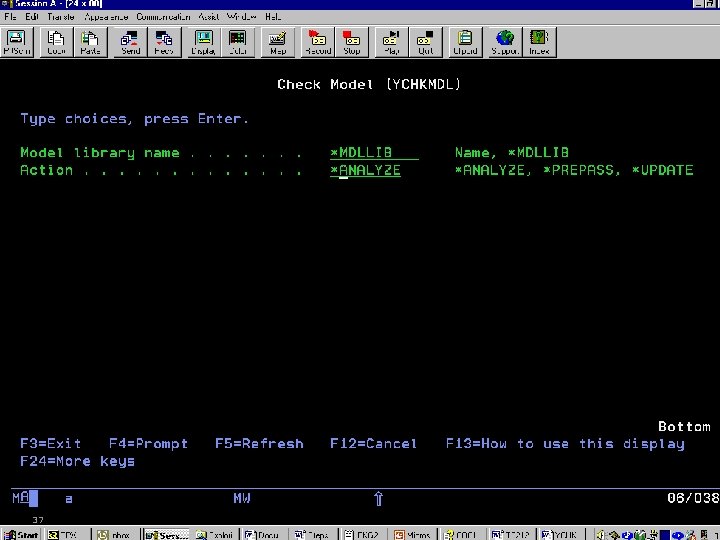This screenshot has width=720, height=540.
Task: Click the macro Play toolbar icon
Action: (x=391, y=42)
